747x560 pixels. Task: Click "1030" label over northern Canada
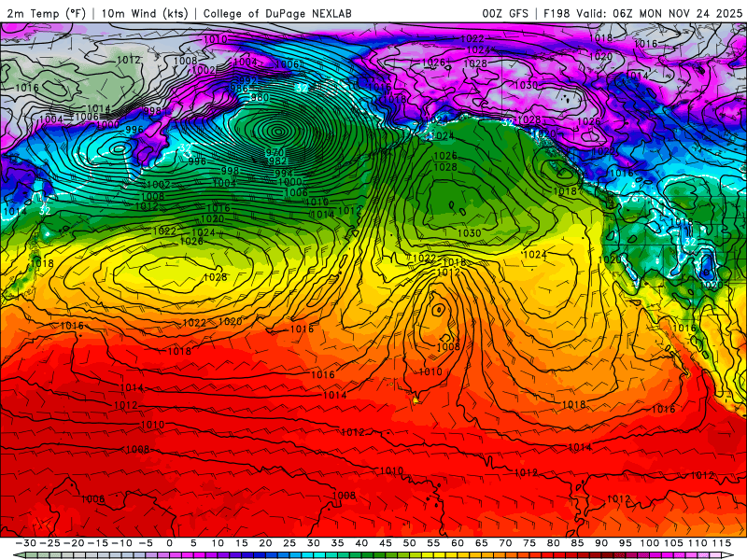527,85
